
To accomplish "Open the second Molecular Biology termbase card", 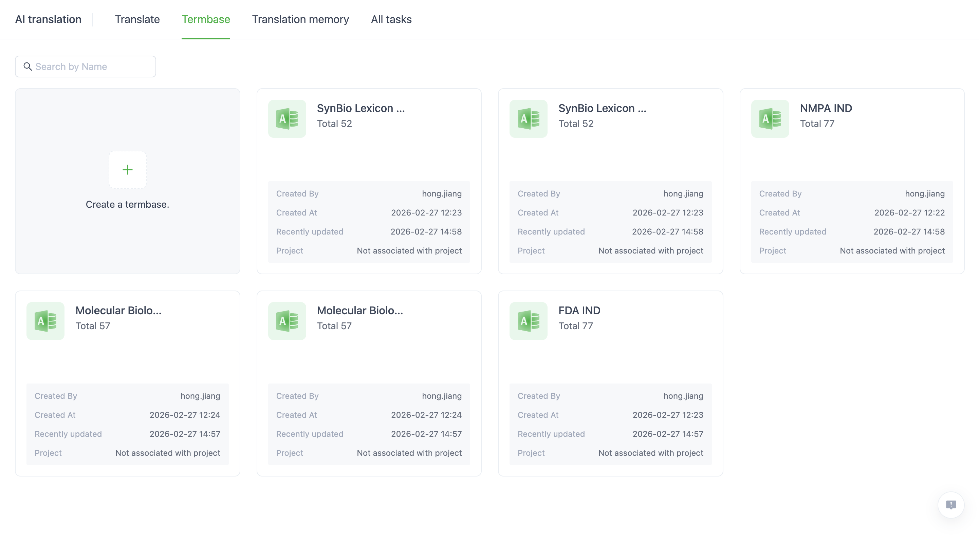I will coord(369,384).
